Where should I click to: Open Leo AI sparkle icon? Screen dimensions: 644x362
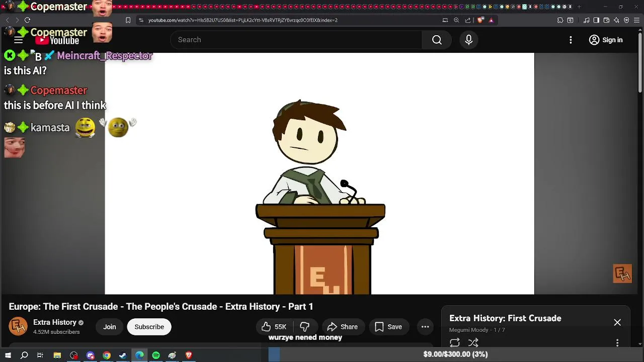tap(616, 20)
